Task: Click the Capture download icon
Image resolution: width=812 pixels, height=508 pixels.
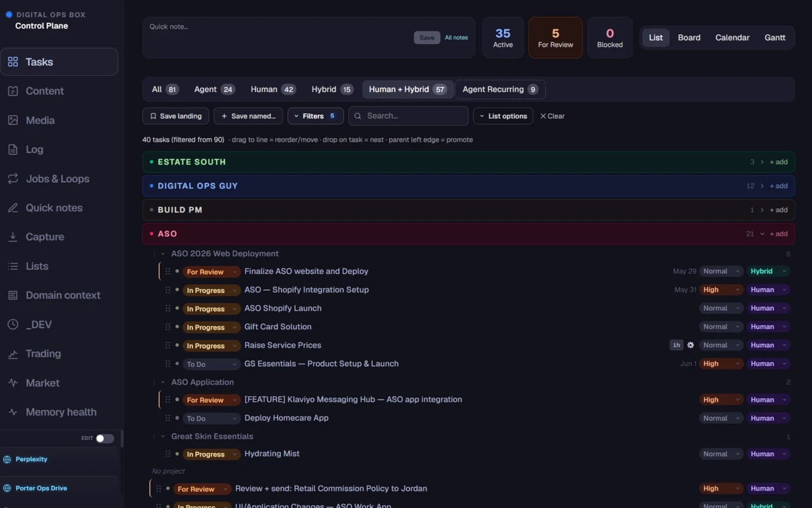Action: [x=13, y=236]
